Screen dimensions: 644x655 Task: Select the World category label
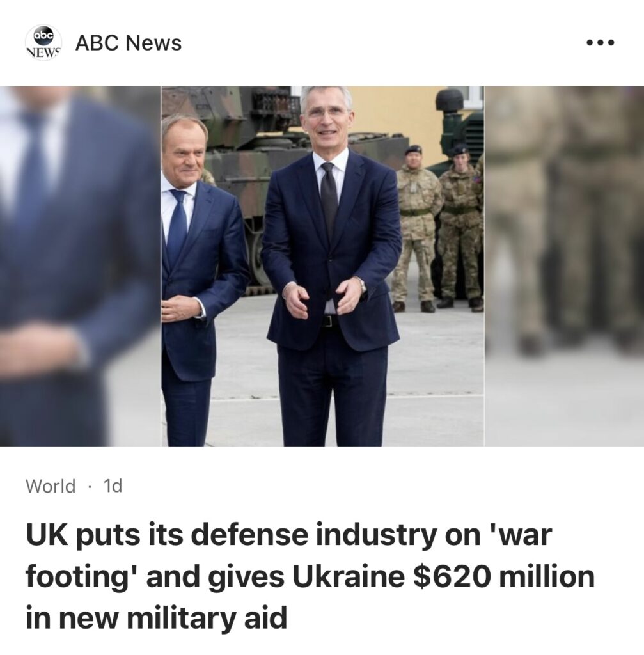click(x=51, y=486)
